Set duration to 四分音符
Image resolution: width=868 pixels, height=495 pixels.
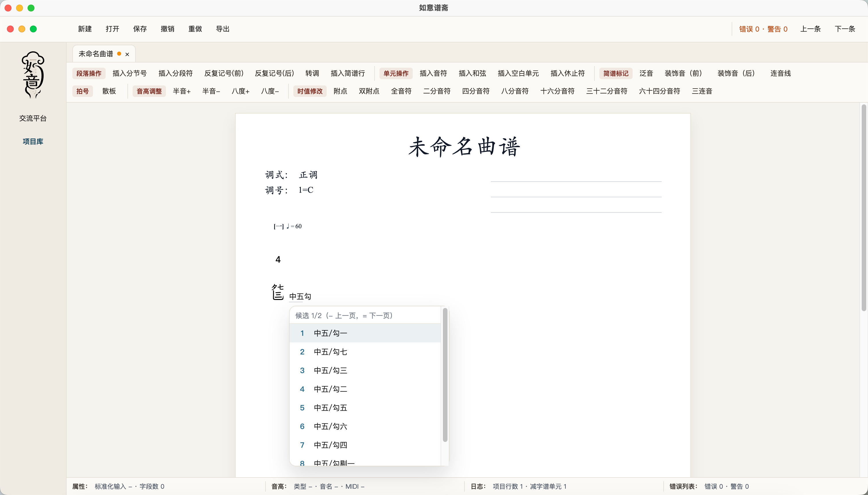click(476, 91)
